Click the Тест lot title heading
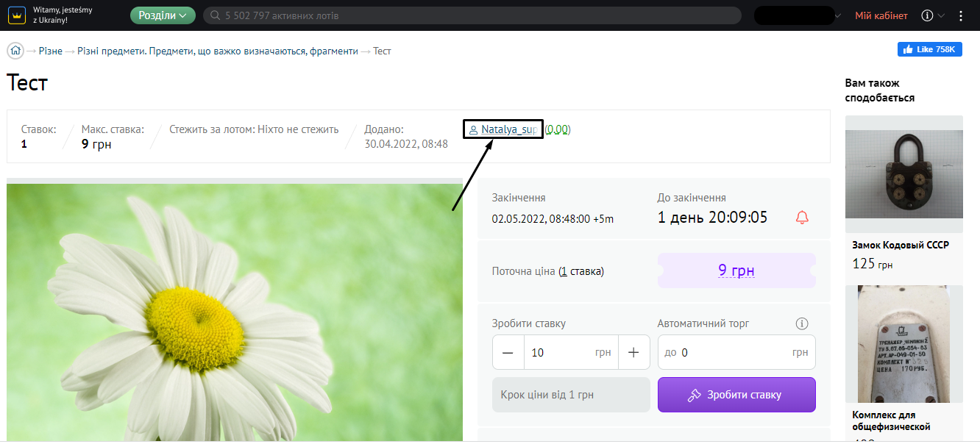 pos(26,83)
